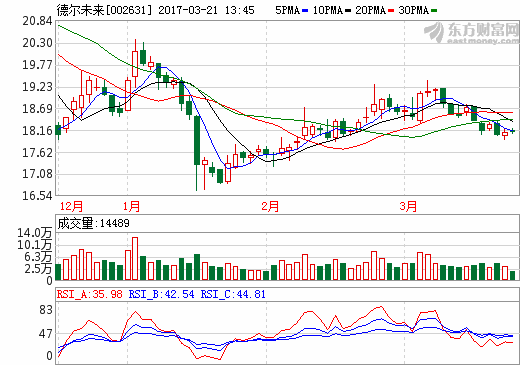Click the blue 5PMA color swatch
The image size is (520, 365).
[x=305, y=11]
